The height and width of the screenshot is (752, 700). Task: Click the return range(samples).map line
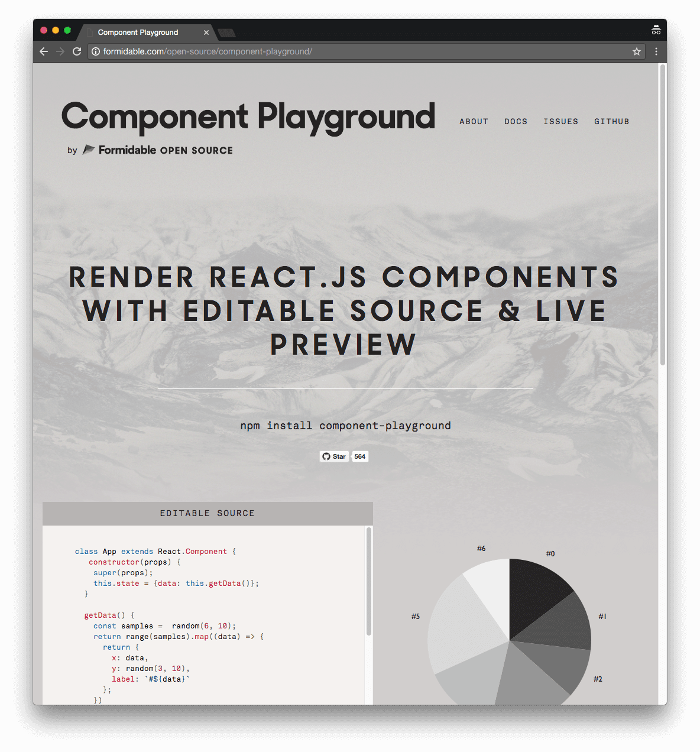click(x=179, y=637)
